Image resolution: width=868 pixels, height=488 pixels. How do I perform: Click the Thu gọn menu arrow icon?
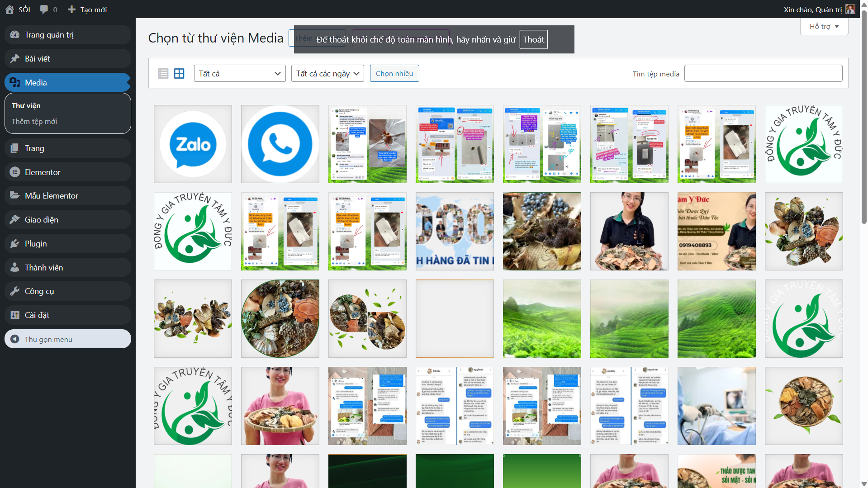tap(15, 339)
